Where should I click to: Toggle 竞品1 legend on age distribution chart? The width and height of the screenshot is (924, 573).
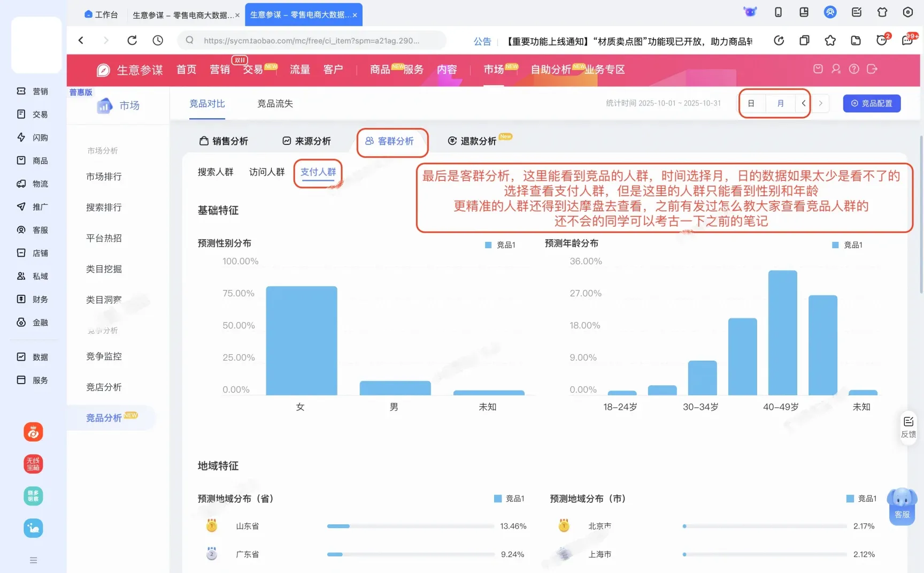pyautogui.click(x=847, y=245)
